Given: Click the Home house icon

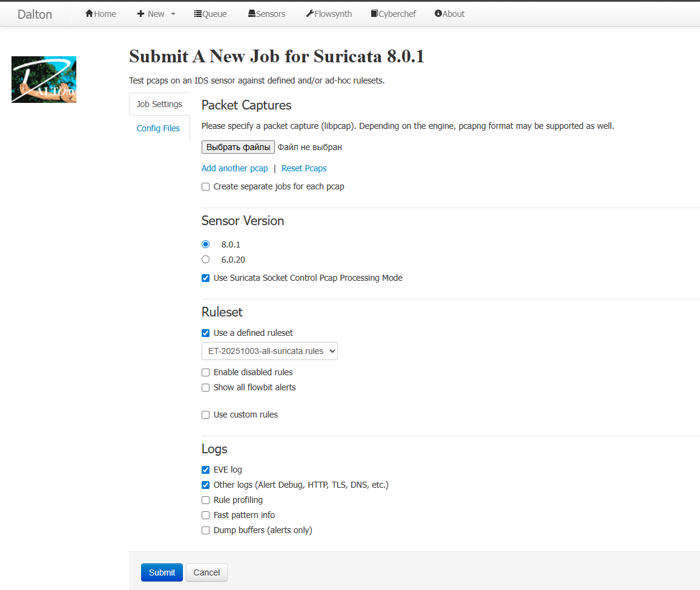Looking at the screenshot, I should point(89,13).
